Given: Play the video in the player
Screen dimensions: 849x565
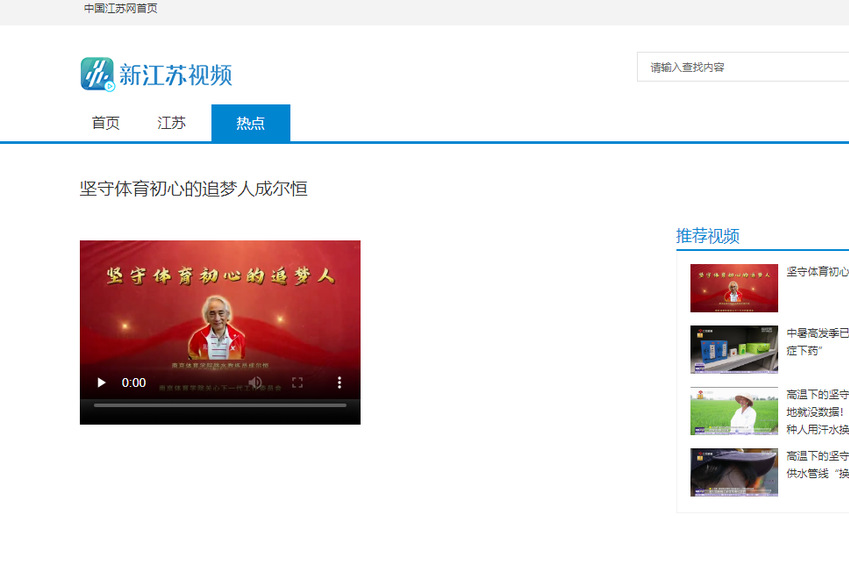Looking at the screenshot, I should pos(101,383).
